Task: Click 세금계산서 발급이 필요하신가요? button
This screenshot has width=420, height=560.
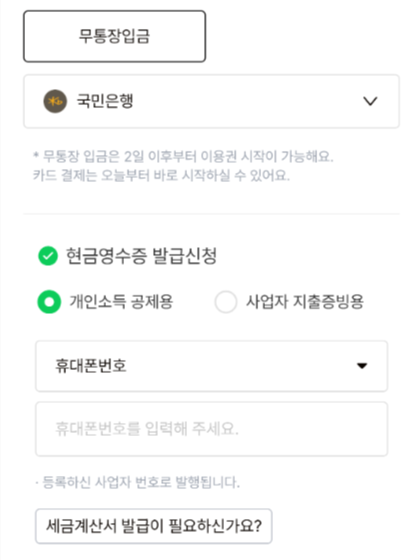Action: [154, 526]
